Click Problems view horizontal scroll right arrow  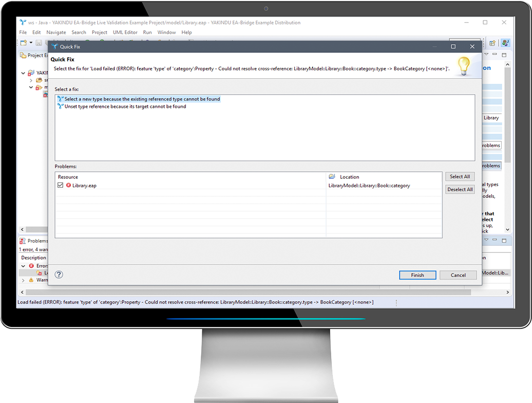[x=507, y=292]
